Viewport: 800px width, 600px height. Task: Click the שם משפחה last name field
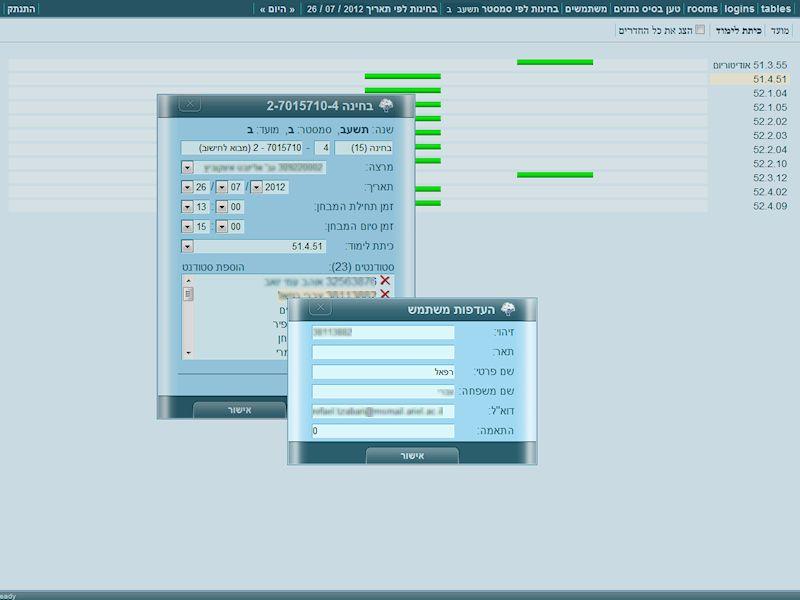(383, 391)
